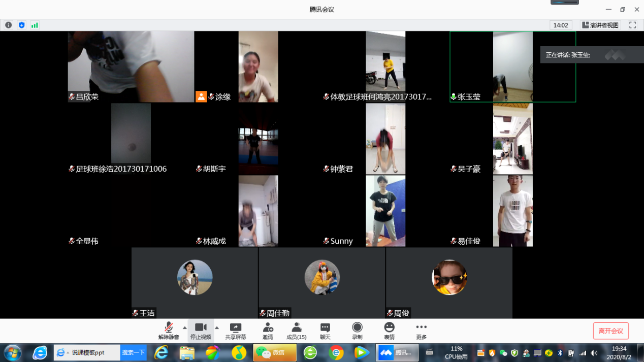Open 微信 WeChat from the taskbar
This screenshot has width=644, height=362.
tap(275, 352)
